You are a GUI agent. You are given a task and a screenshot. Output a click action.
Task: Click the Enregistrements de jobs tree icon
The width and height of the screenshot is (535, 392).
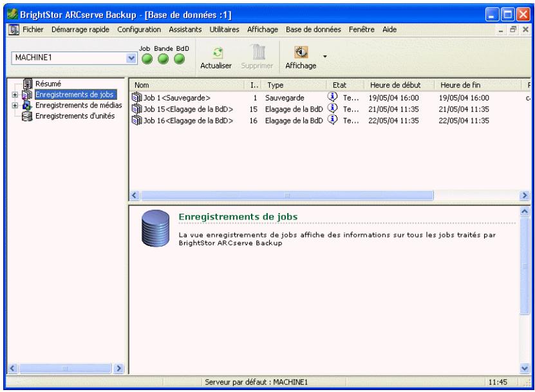point(27,95)
